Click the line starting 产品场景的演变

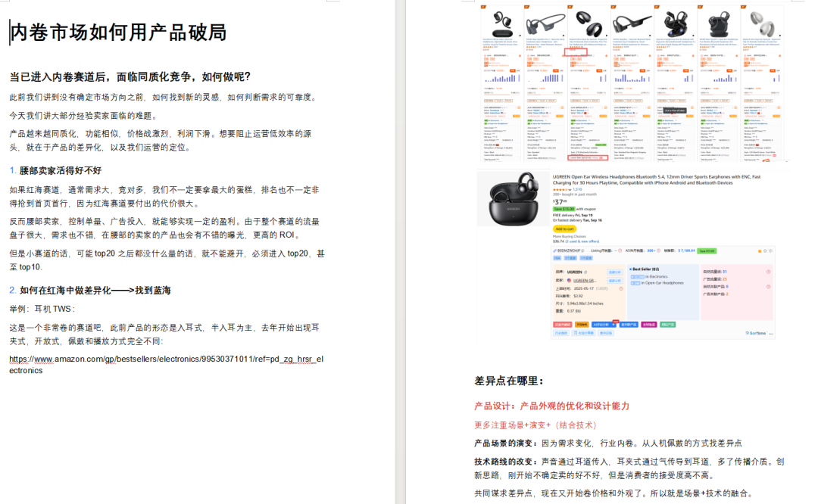click(607, 443)
